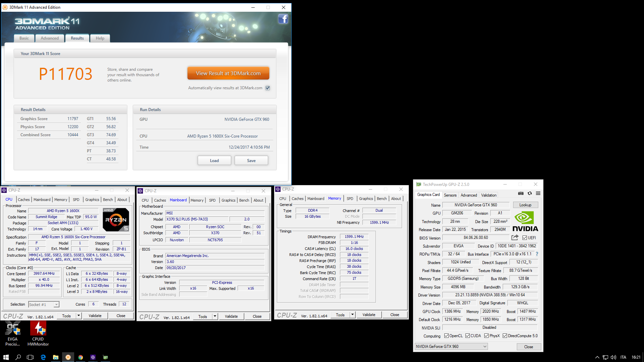Open GPU selector dropdown in GPU-Z
This screenshot has height=362, width=644.
[451, 347]
